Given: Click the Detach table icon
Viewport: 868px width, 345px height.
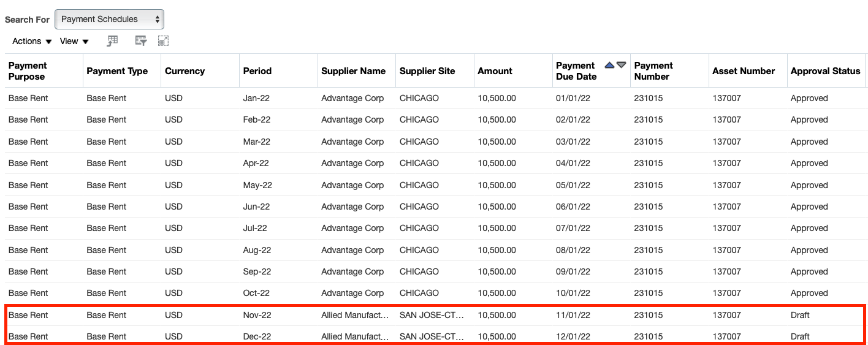Looking at the screenshot, I should (163, 41).
